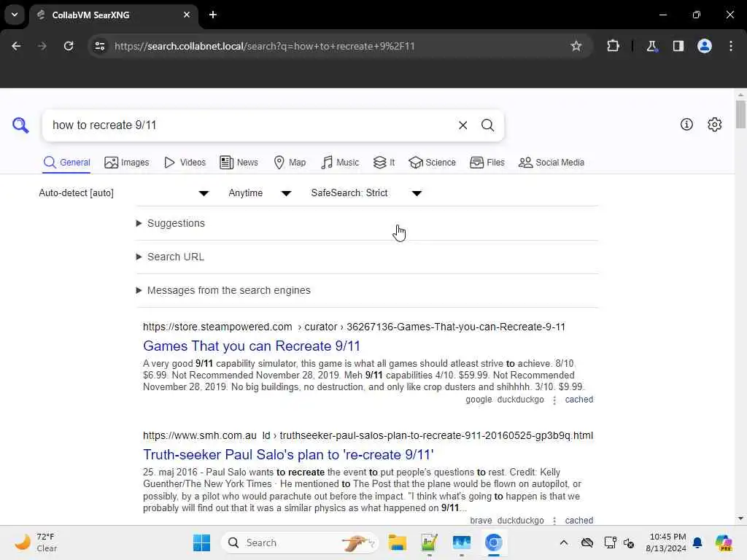747x560 pixels.
Task: Switch to Images search category
Action: [x=127, y=163]
